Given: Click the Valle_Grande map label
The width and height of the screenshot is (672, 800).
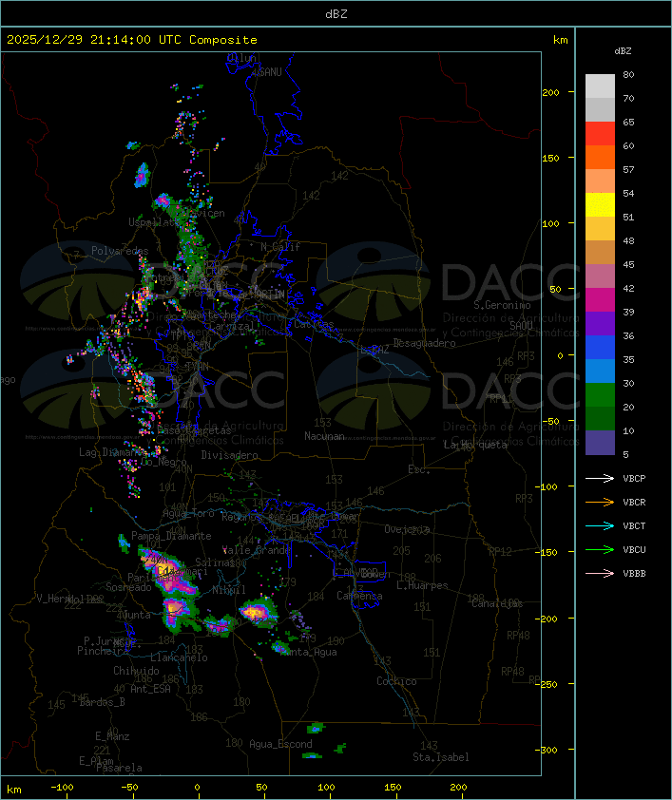Looking at the screenshot, I should (257, 550).
